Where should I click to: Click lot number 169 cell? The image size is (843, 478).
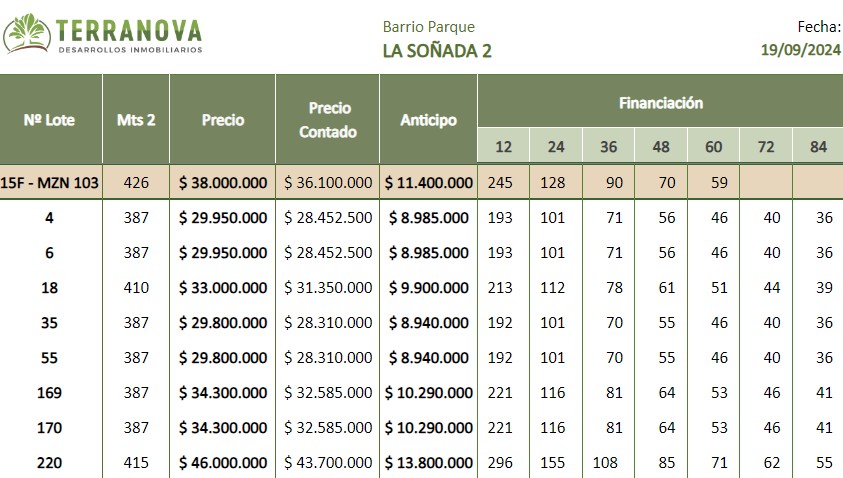tap(51, 393)
